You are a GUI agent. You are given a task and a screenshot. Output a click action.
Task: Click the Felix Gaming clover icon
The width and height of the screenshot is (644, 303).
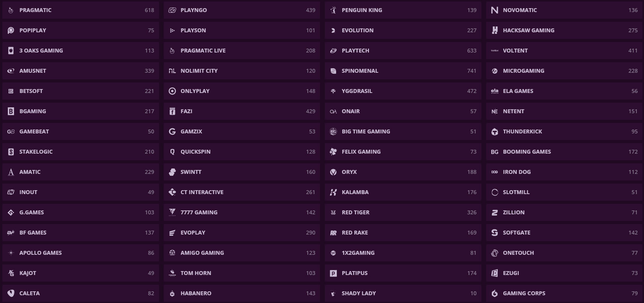[x=333, y=152]
